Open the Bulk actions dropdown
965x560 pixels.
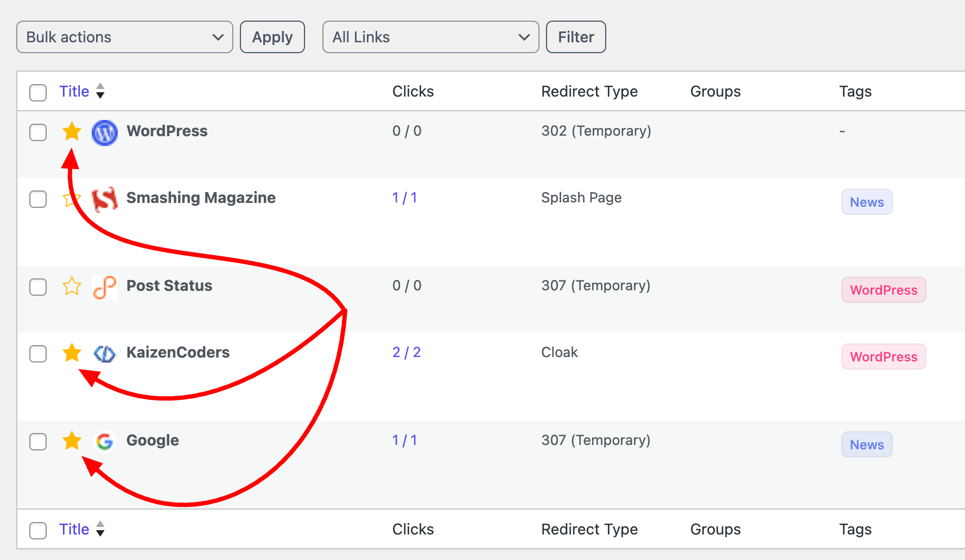click(124, 37)
